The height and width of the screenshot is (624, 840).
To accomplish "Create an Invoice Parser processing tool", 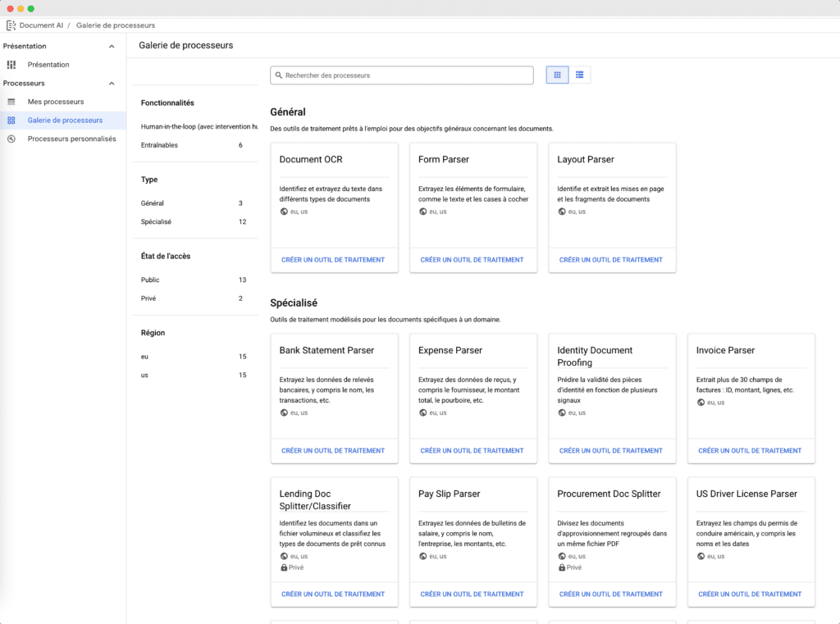I will [750, 450].
